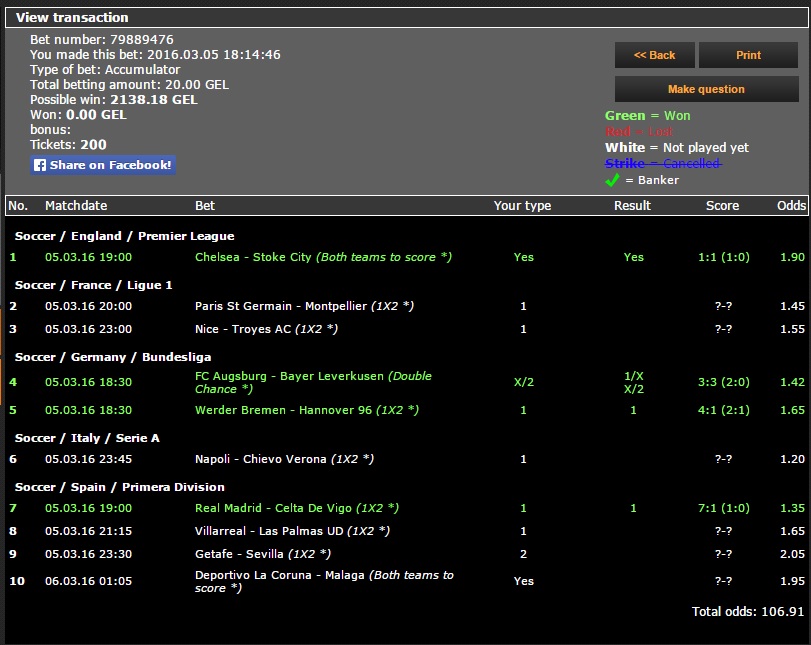Select the Nice - Troyes AC bet
This screenshot has height=645, width=811.
pyautogui.click(x=266, y=329)
